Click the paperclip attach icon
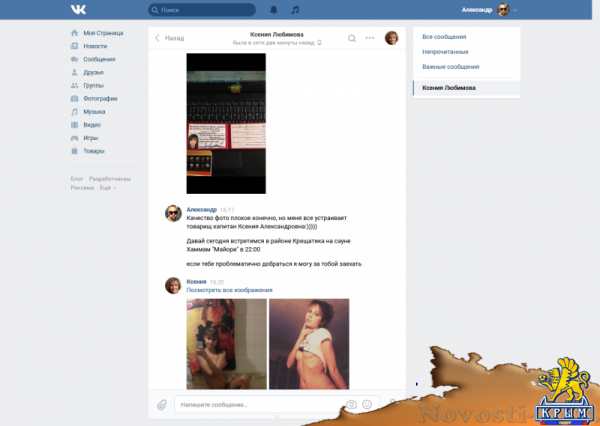The width and height of the screenshot is (600, 426). coord(161,405)
